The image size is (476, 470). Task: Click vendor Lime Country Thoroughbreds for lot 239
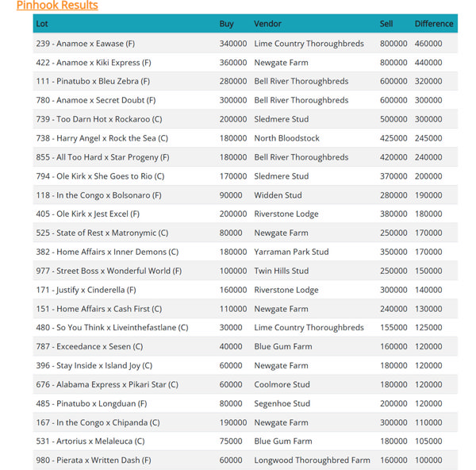pyautogui.click(x=309, y=44)
